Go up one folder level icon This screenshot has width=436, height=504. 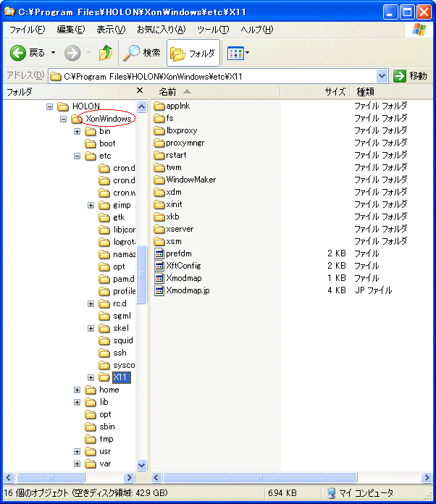click(106, 53)
